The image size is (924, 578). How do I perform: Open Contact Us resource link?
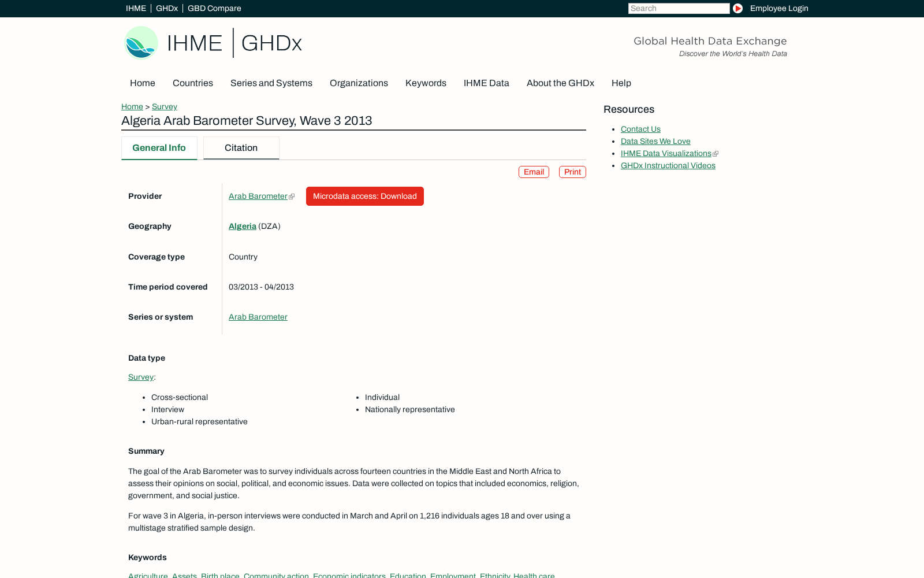point(640,129)
